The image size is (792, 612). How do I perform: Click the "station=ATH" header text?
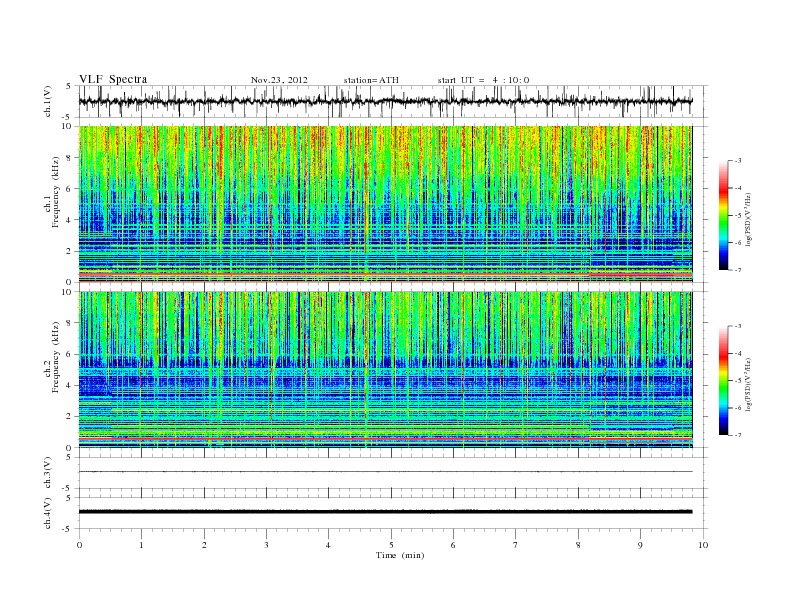click(371, 80)
